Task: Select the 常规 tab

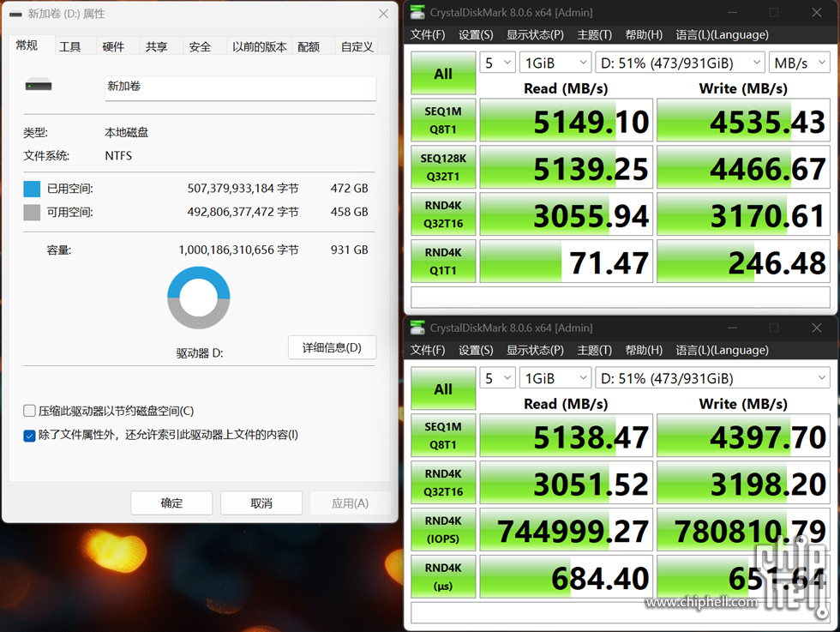Action: 27,45
